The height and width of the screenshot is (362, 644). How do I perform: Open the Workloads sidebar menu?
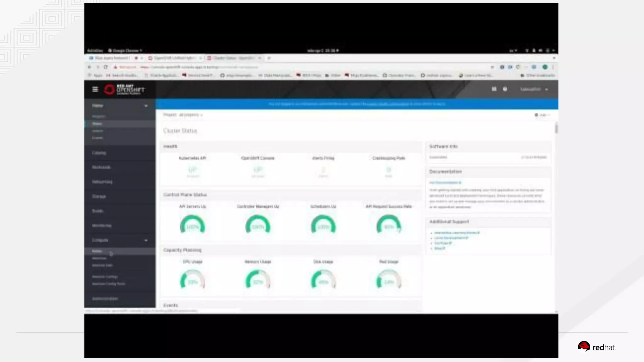click(x=101, y=167)
